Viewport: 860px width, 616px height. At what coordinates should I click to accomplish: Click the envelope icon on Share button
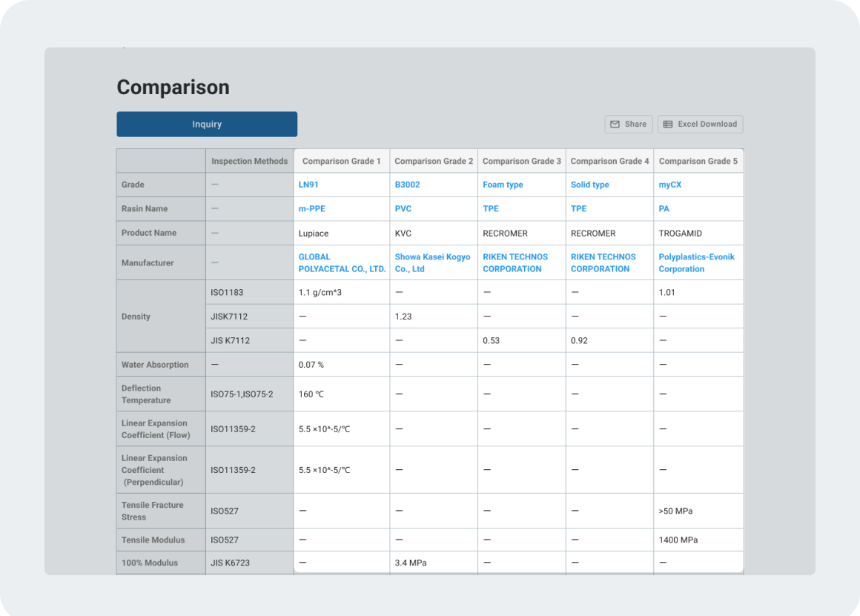tap(615, 125)
